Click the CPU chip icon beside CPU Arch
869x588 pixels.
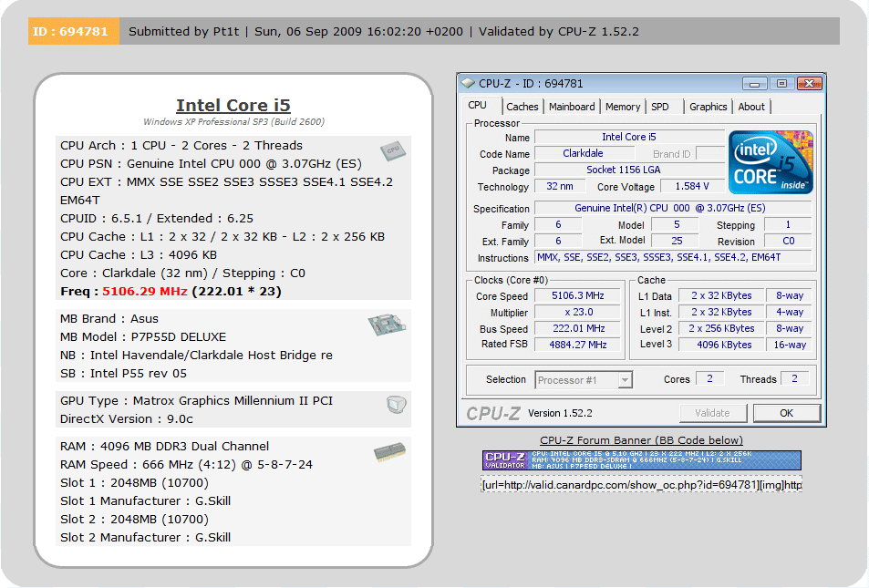(393, 150)
